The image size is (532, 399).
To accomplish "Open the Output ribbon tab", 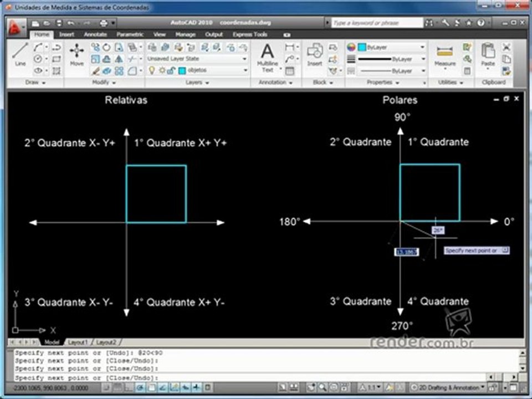I will (x=214, y=34).
